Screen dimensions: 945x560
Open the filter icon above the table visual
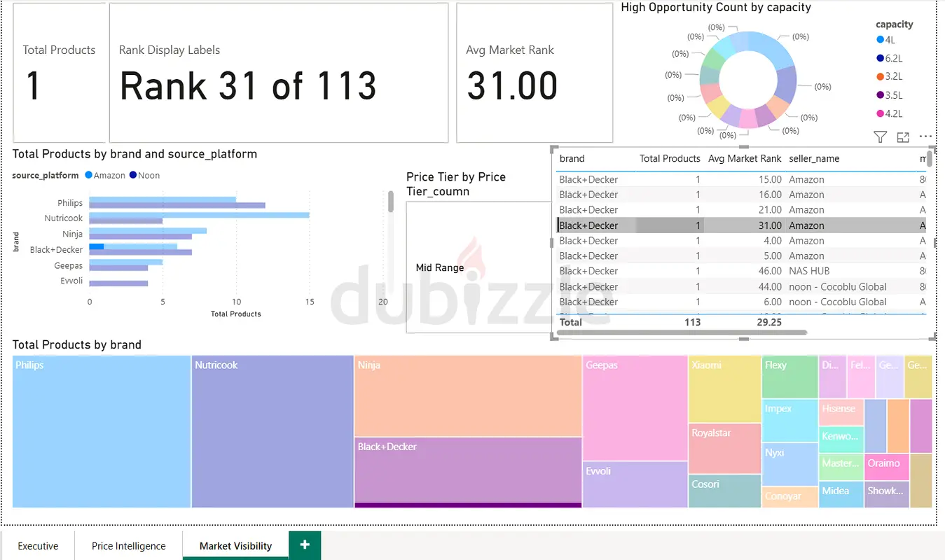pyautogui.click(x=881, y=137)
